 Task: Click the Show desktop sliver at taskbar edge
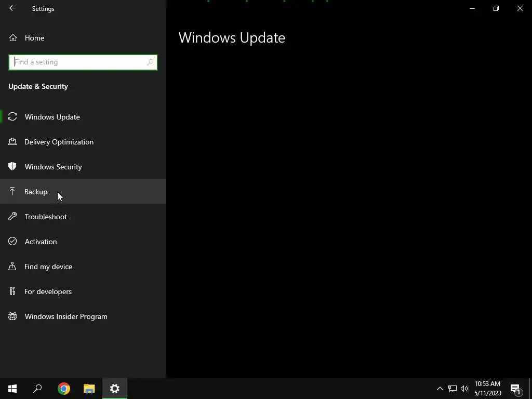pyautogui.click(x=530, y=389)
